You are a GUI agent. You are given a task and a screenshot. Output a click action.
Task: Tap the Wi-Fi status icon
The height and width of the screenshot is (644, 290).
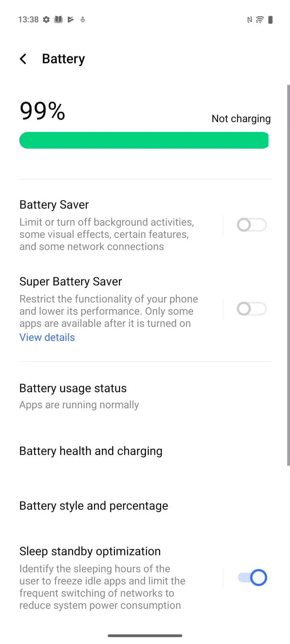pos(260,19)
